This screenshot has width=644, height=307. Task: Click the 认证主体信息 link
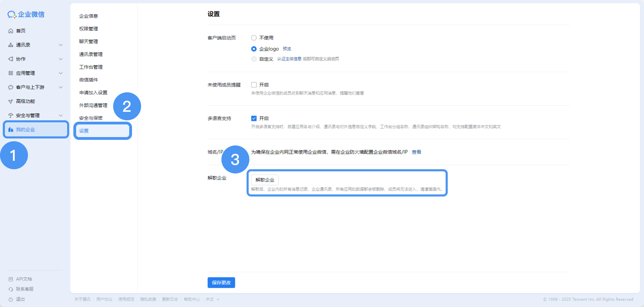[x=289, y=59]
